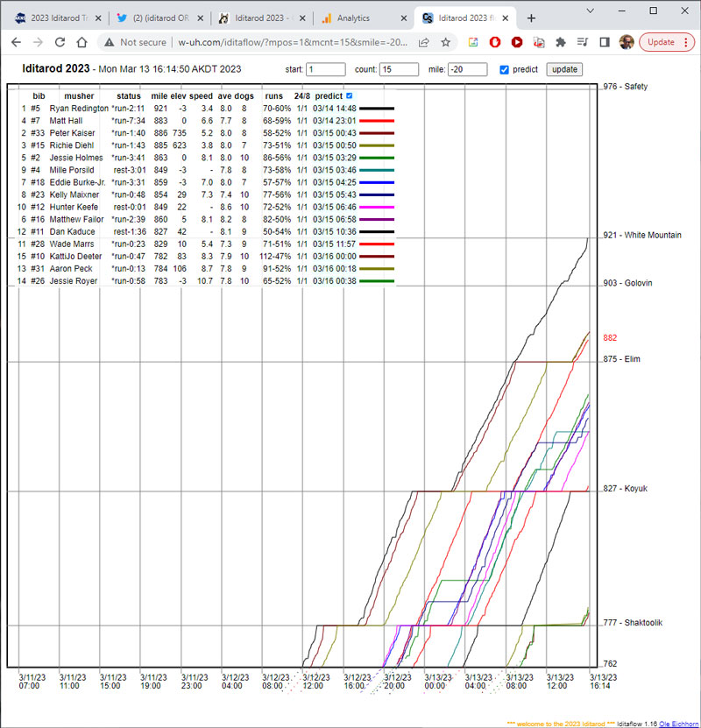Close the Iditarod 2023 husky-icon tab
701x728 pixels.
(x=302, y=18)
